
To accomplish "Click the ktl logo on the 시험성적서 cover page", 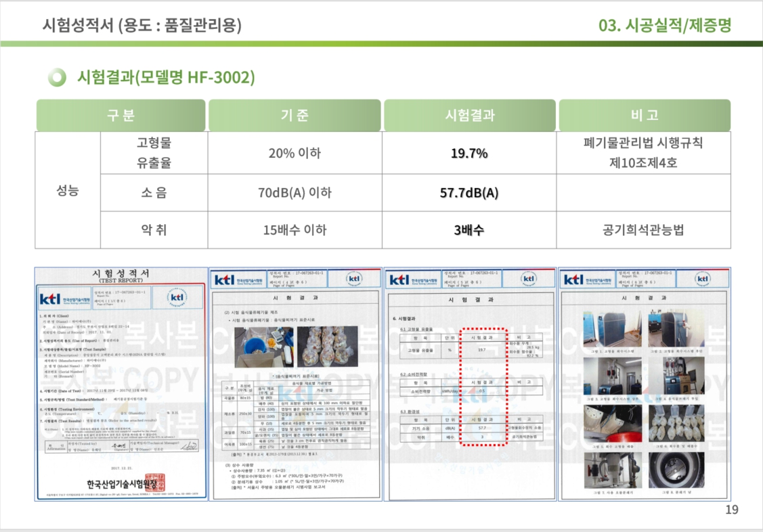I will click(51, 298).
